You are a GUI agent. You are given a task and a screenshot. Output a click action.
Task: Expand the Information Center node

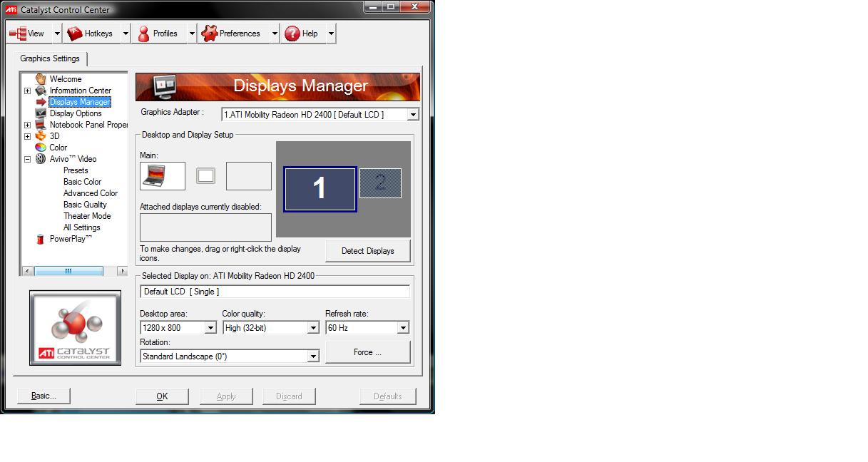[x=28, y=91]
